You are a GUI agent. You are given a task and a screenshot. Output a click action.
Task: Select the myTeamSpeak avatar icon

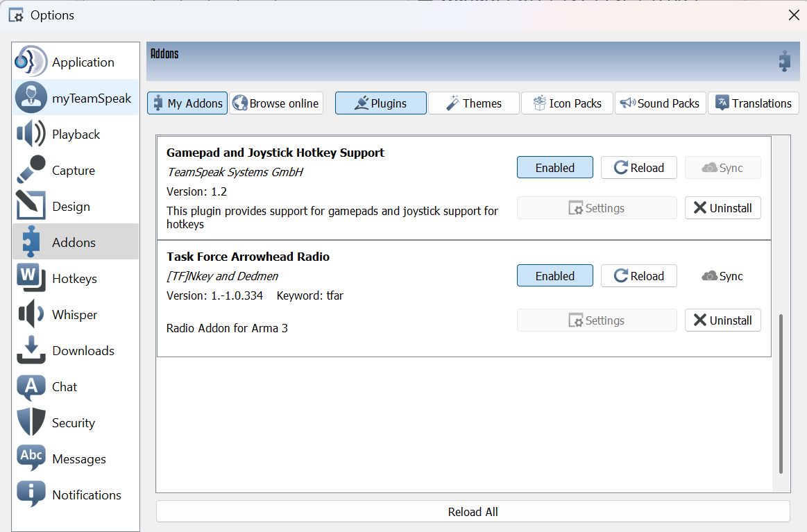pos(31,97)
